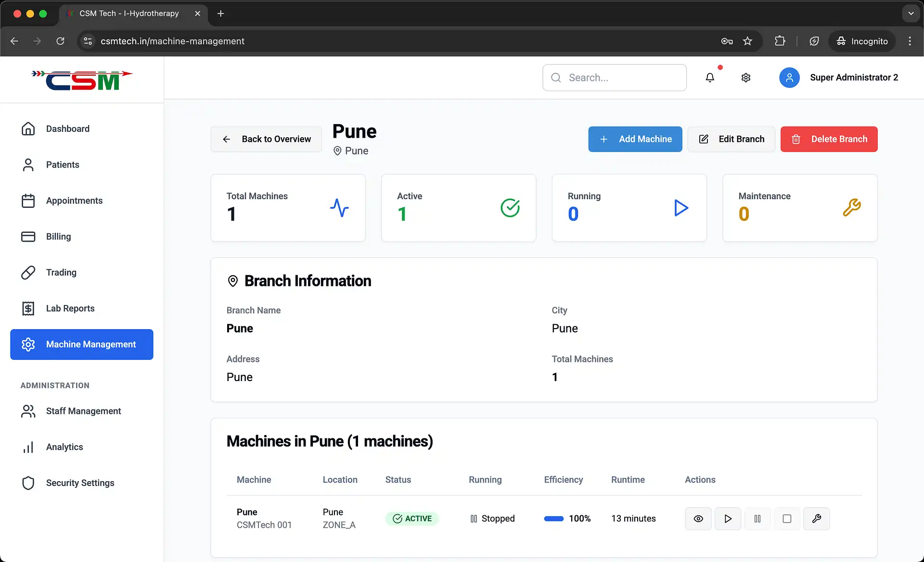Click the browser performance leaf icon
Image resolution: width=924 pixels, height=562 pixels.
(814, 41)
